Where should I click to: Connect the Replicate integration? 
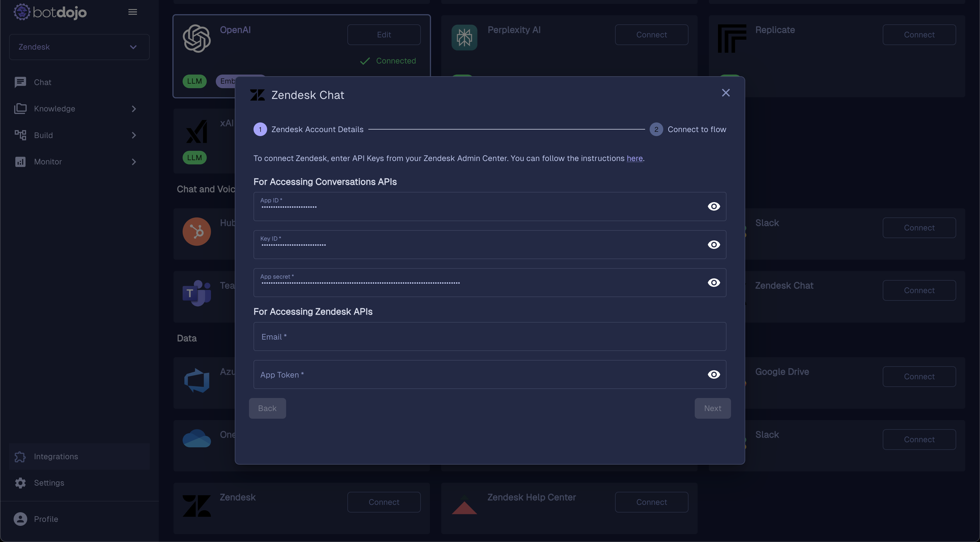[x=919, y=35]
